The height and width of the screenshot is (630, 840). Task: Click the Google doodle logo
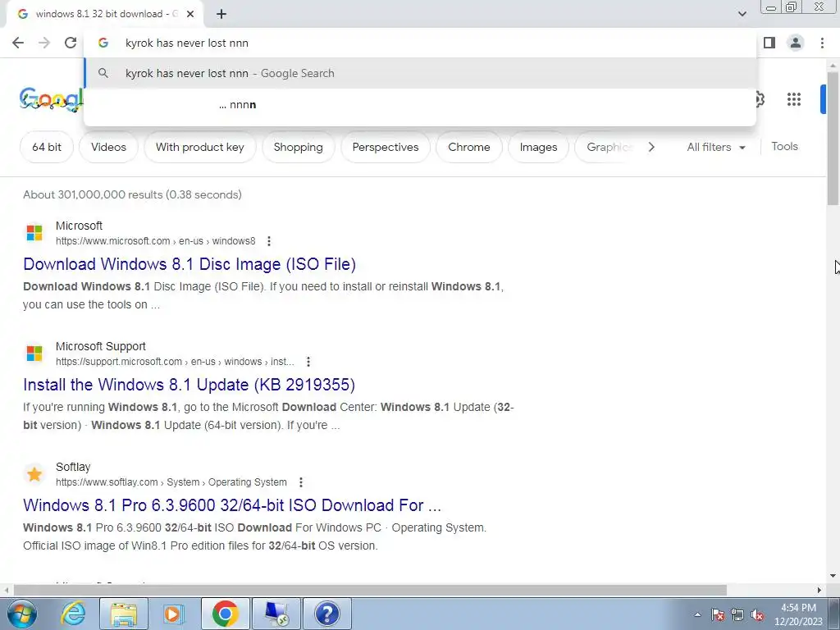[x=51, y=99]
